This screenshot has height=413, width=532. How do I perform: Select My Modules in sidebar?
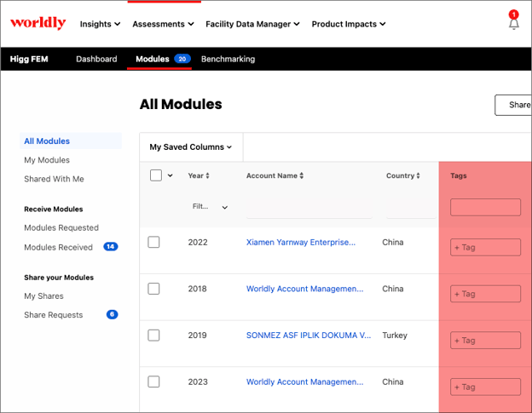[x=47, y=160]
